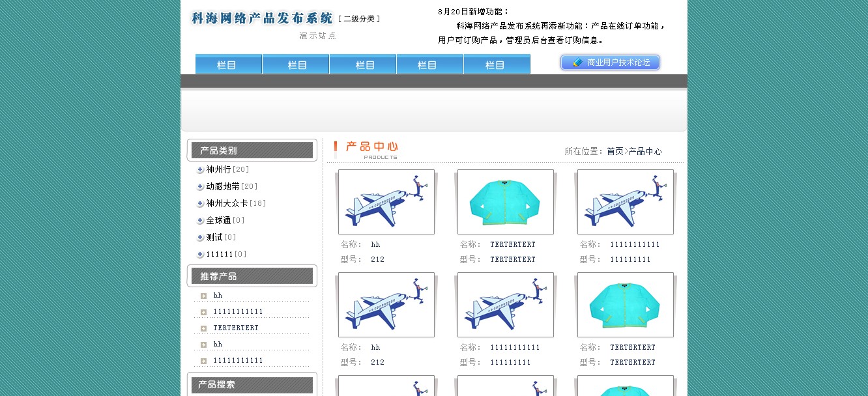Screen dimensions: 868x396
Task: Follow the 首页 breadcrumb link
Action: click(615, 151)
